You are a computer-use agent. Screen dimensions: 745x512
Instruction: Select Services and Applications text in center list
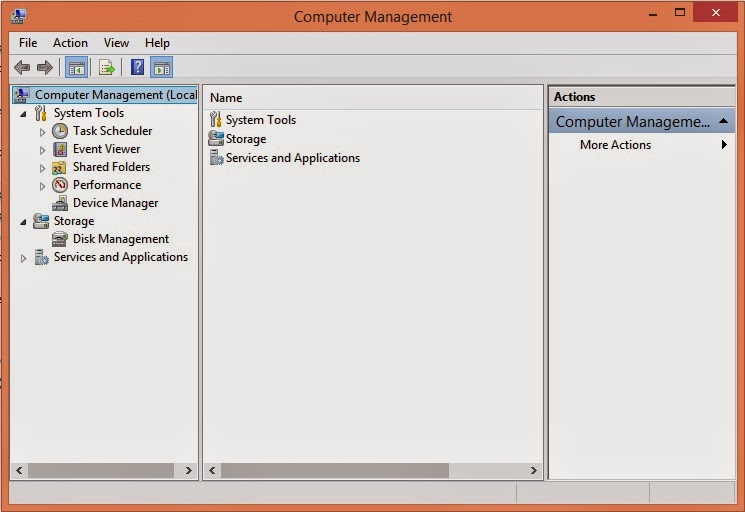click(293, 158)
